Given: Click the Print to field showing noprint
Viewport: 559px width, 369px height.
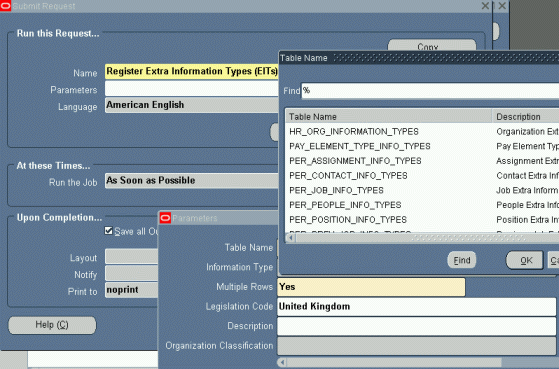Looking at the screenshot, I should point(132,290).
